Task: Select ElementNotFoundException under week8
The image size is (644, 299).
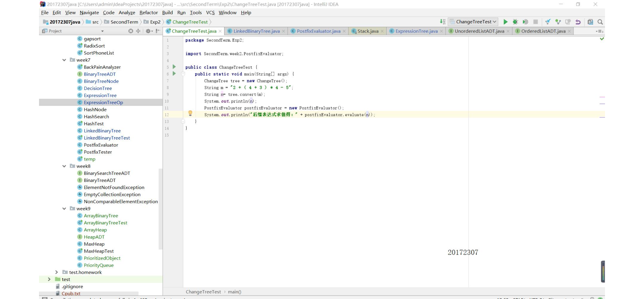Action: (x=114, y=187)
